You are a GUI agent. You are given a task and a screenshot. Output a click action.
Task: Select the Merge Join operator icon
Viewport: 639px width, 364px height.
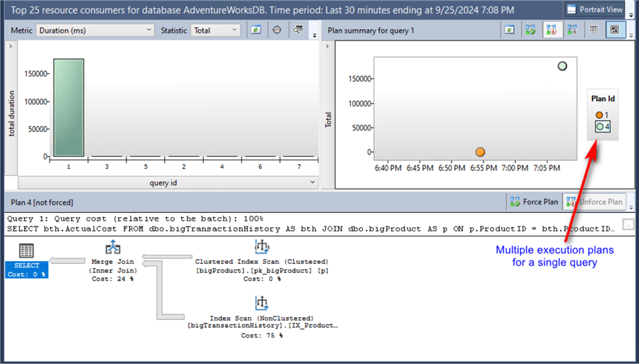[x=113, y=247]
